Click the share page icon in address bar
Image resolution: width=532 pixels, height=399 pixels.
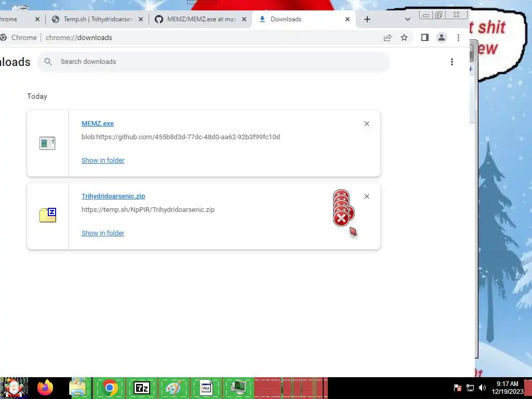coord(388,37)
